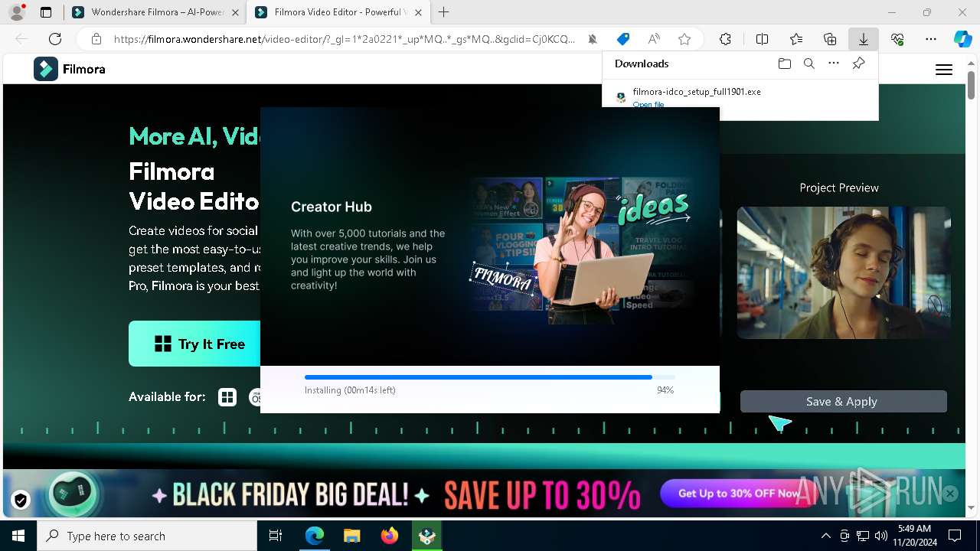Click the muted notifications bell icon
980x551 pixels.
[593, 39]
